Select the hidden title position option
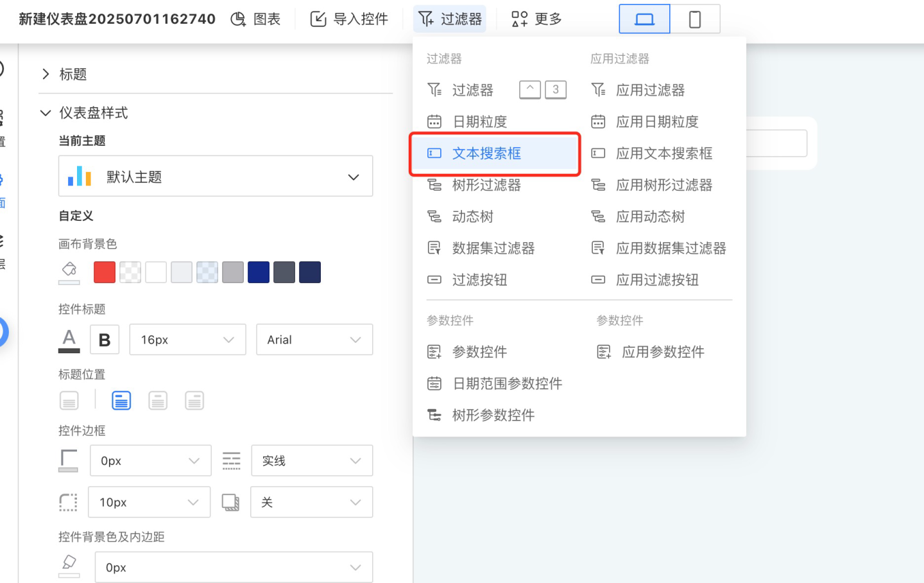This screenshot has width=924, height=583. pos(69,401)
